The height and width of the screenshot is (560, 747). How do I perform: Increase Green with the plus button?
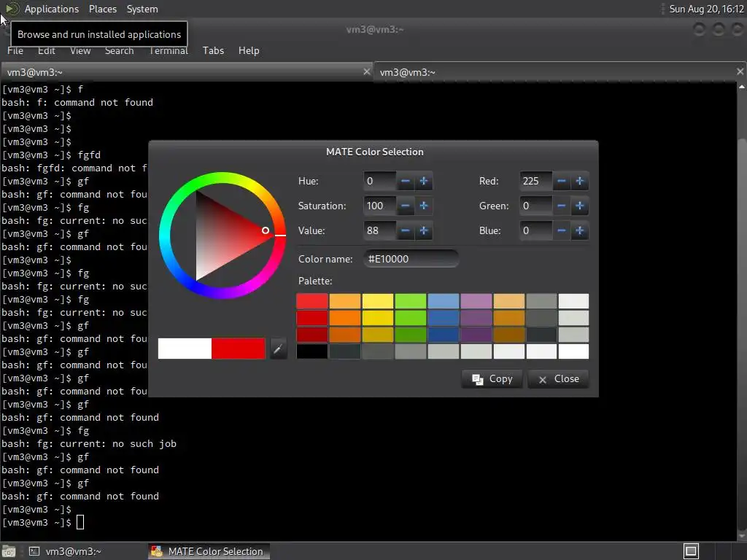tap(580, 206)
